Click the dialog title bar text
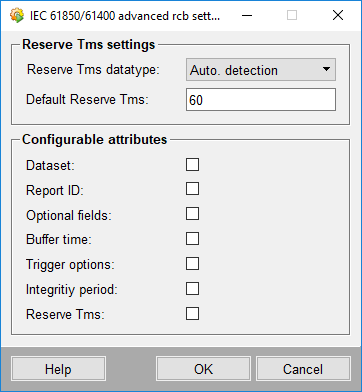This screenshot has width=362, height=392. (x=125, y=16)
